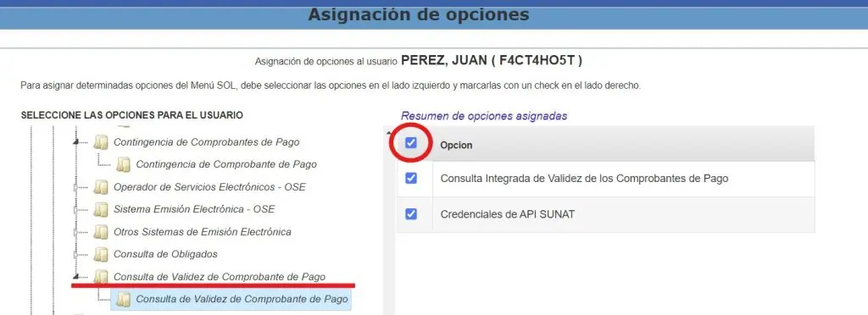Click the Opcion column header
868x315 pixels.
(456, 145)
